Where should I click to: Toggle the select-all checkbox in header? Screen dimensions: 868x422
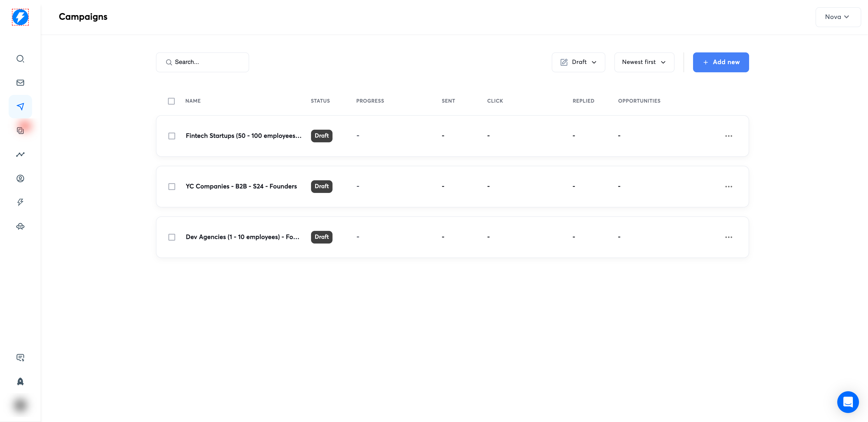(x=171, y=101)
